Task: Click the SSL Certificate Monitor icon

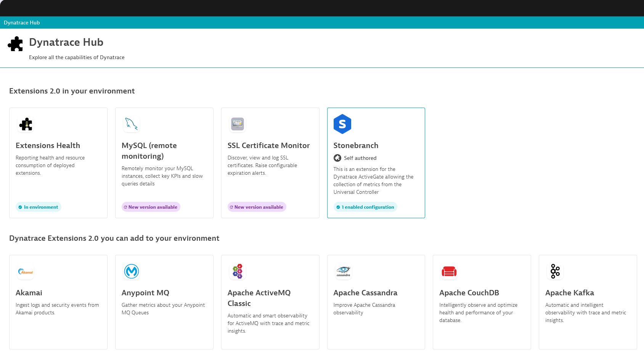Action: pos(238,124)
